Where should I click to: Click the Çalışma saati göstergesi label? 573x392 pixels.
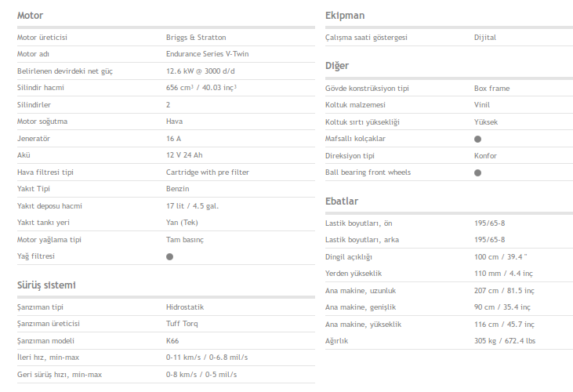pos(366,38)
